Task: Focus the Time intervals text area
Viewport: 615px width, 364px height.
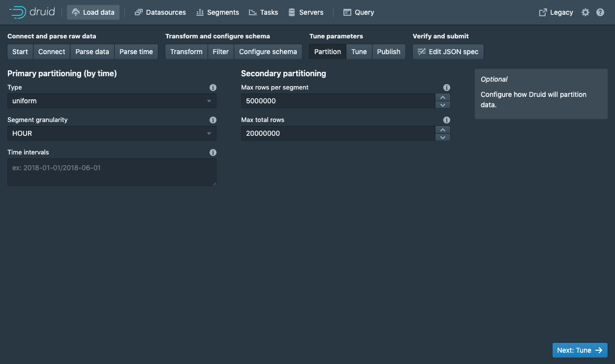Action: (x=112, y=172)
